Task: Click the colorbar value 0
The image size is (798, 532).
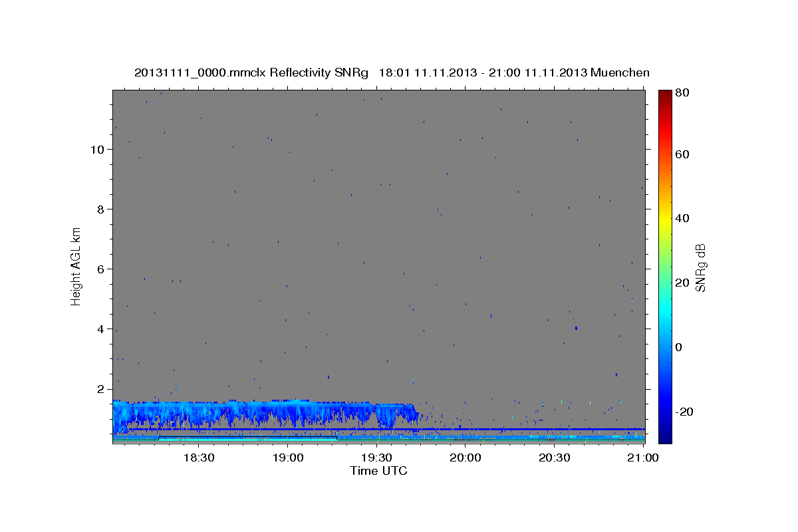Action: coord(679,347)
